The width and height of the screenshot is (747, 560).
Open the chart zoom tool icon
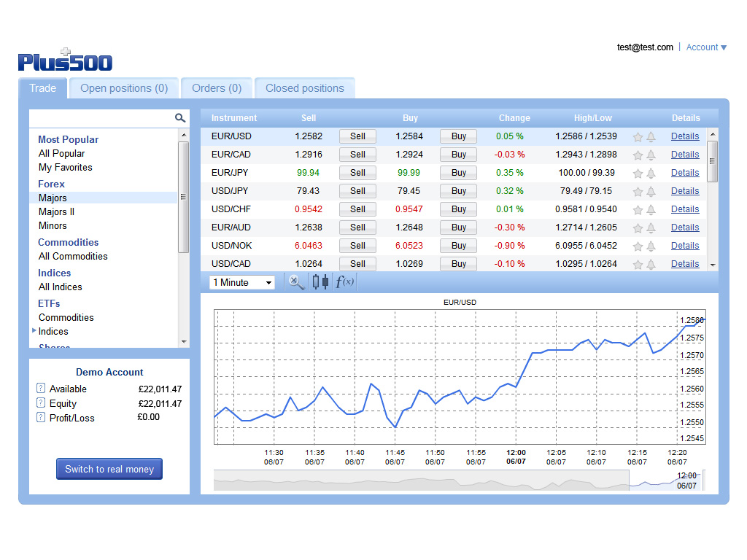[296, 282]
